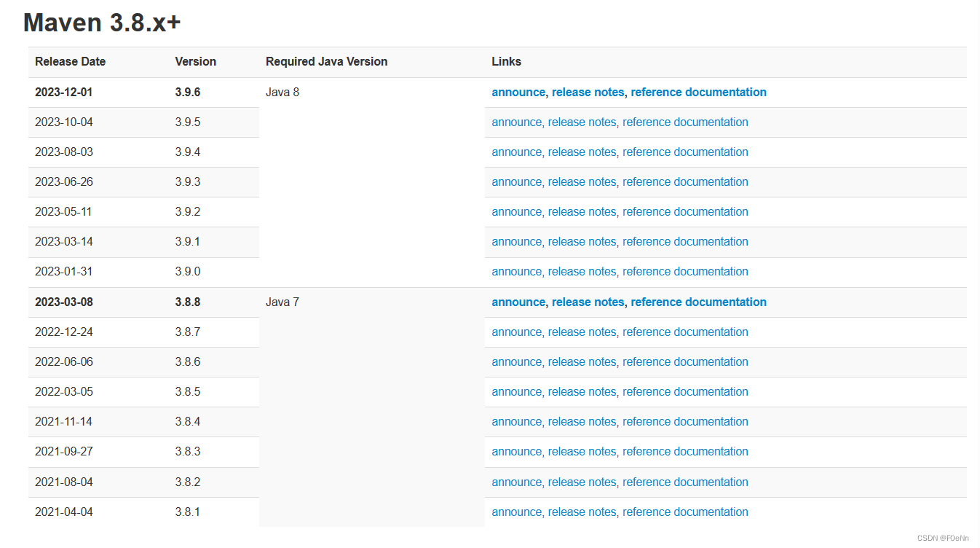Viewport: 980px width, 548px height.
Task: Open the announce link for Maven 3.9.5
Action: click(517, 122)
